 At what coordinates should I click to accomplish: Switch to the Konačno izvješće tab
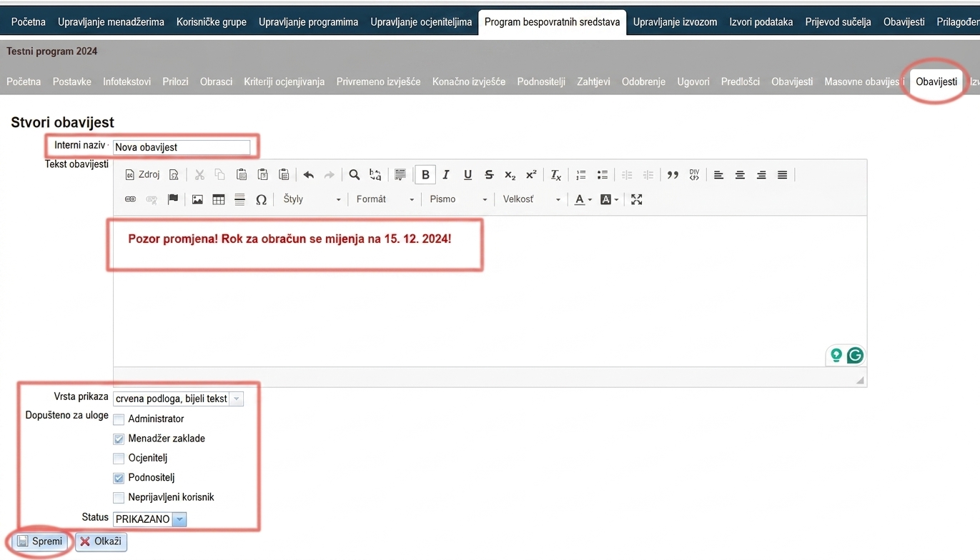point(469,81)
